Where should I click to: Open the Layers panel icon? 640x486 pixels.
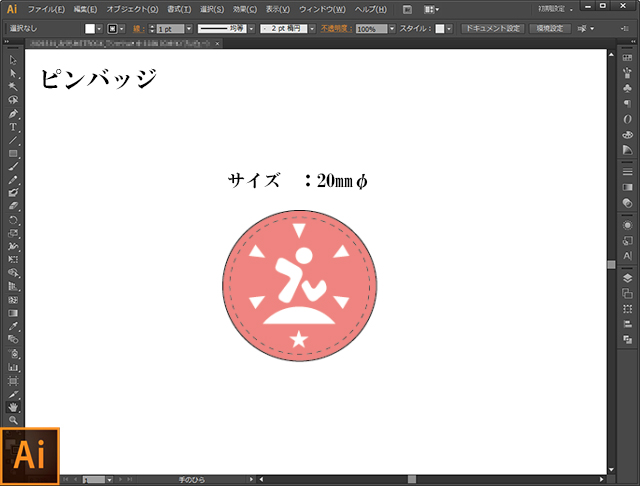click(627, 278)
